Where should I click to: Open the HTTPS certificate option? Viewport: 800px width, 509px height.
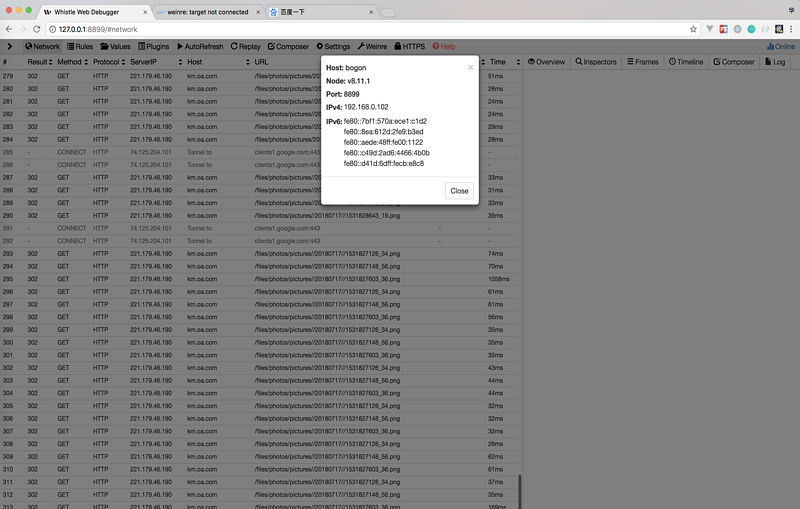point(410,46)
